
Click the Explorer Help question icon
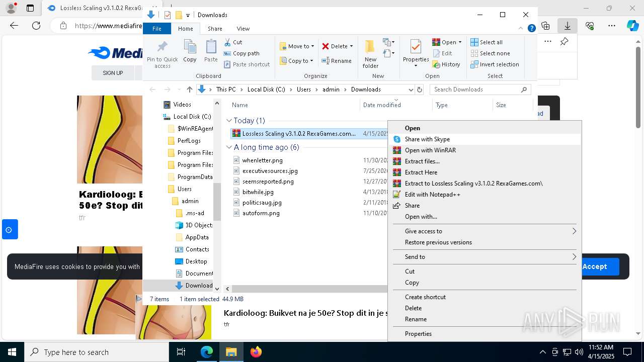pyautogui.click(x=531, y=29)
